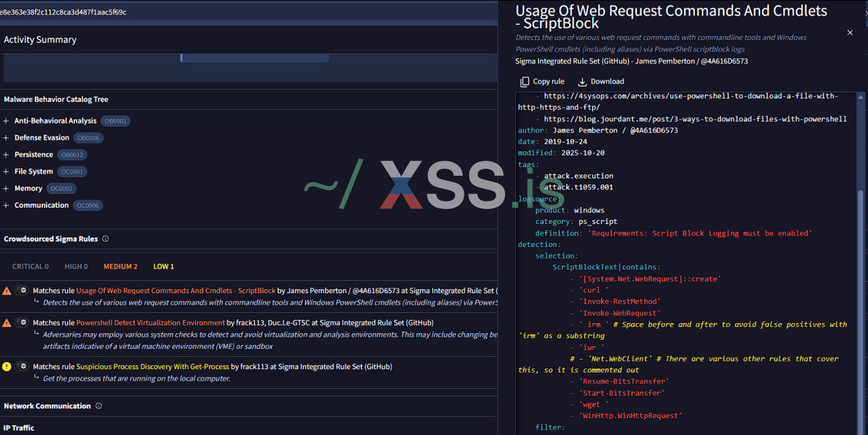Expand the Defense Evasion category
868x435 pixels.
pyautogui.click(x=6, y=138)
